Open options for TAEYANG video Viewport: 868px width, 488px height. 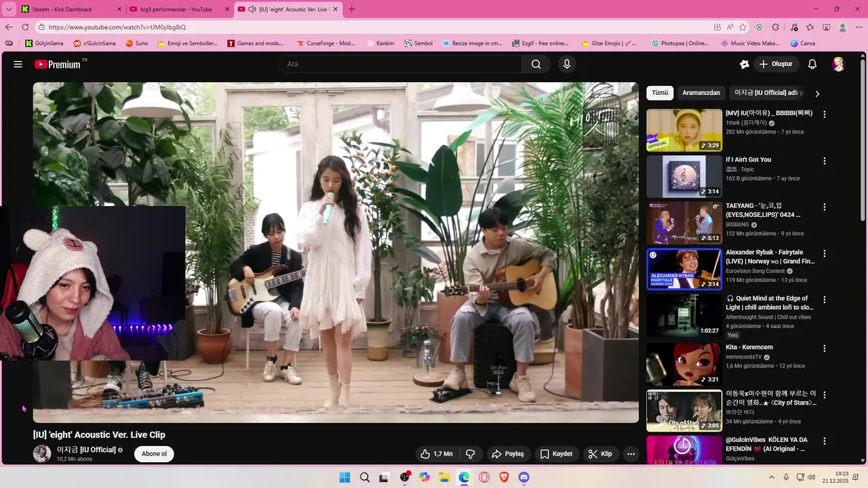pos(825,207)
